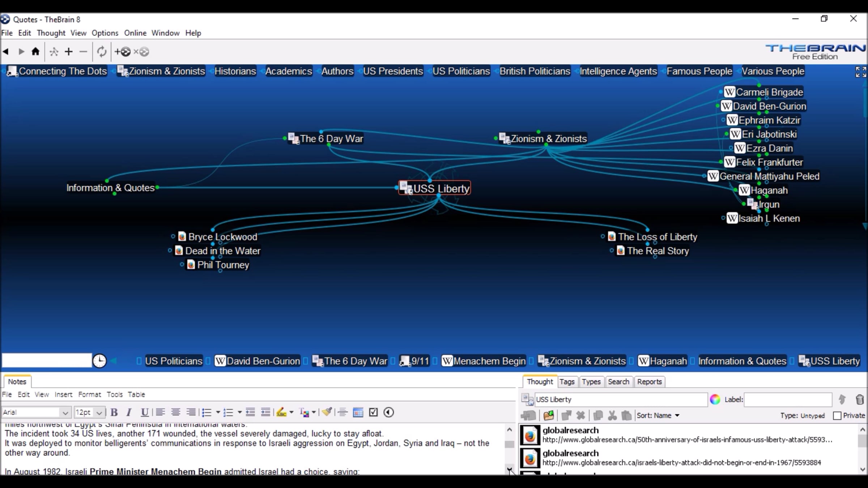Switch to the Tags tab

tap(567, 382)
